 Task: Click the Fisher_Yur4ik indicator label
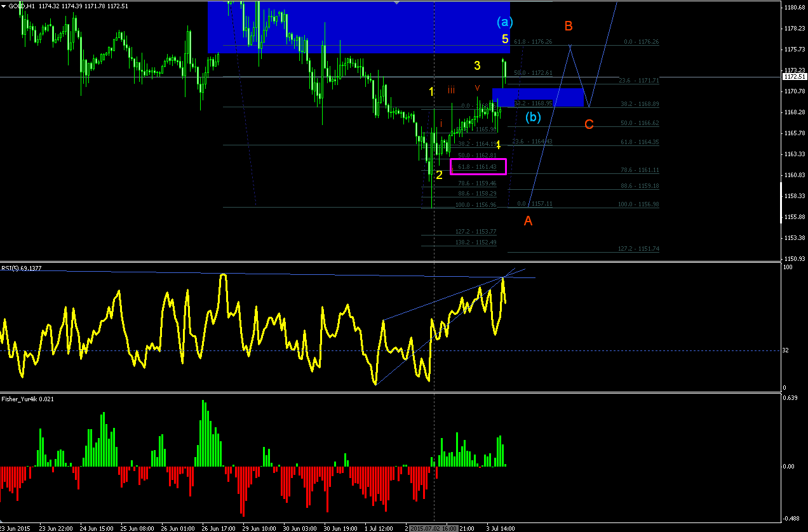pyautogui.click(x=27, y=399)
